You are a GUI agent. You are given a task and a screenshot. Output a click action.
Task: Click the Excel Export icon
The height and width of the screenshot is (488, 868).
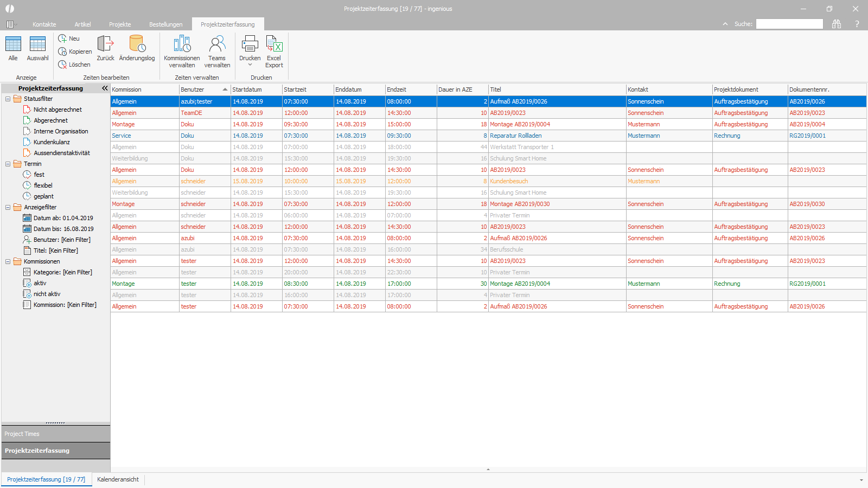[x=274, y=44]
